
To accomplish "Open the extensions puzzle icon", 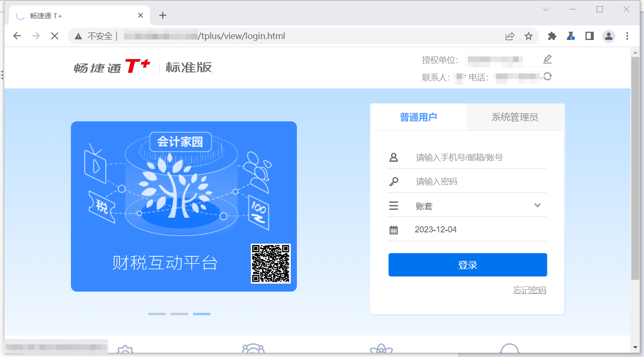I will (552, 36).
